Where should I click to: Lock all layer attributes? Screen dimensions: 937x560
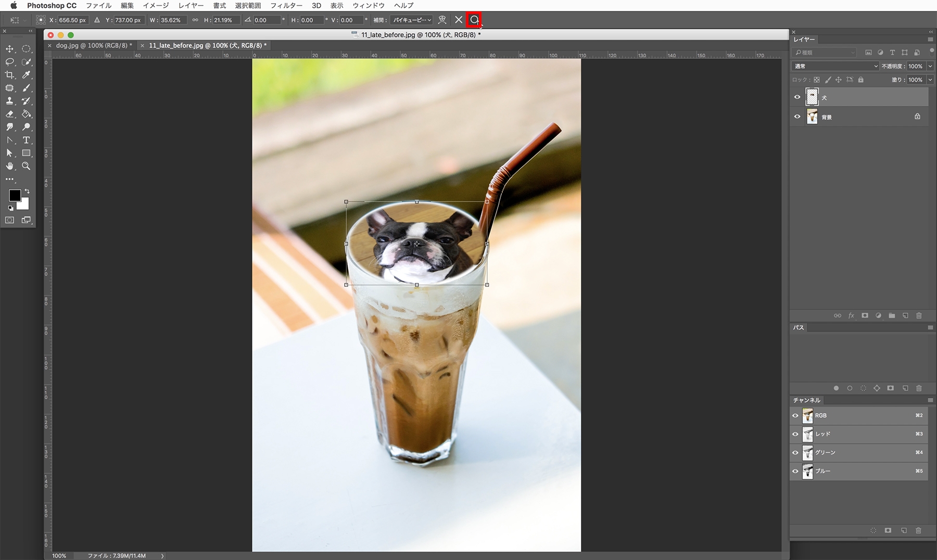click(860, 80)
